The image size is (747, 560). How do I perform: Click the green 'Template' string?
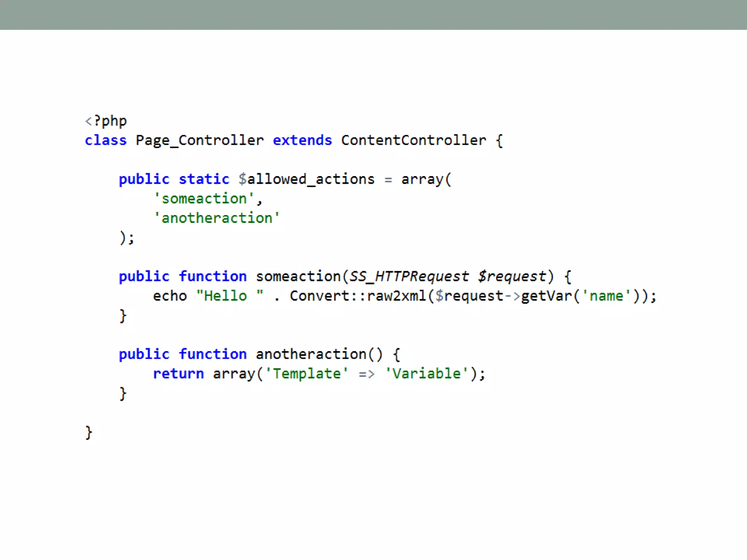click(306, 374)
